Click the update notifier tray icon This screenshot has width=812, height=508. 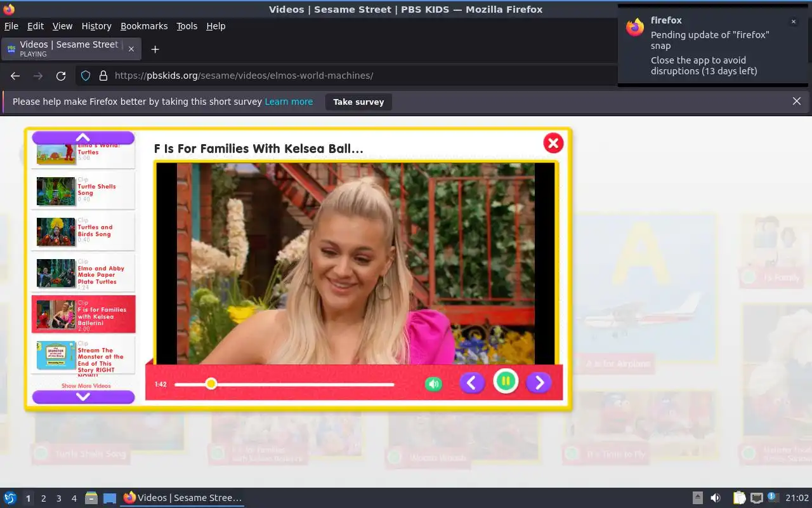[773, 497]
